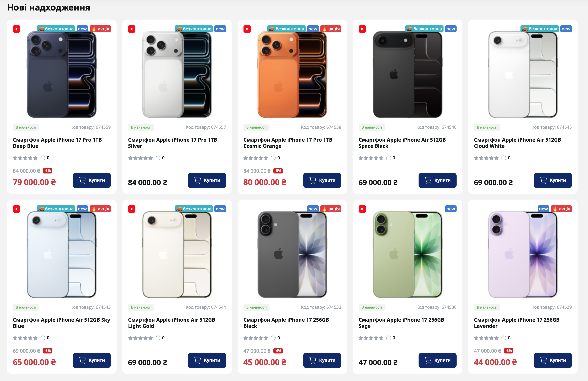Open video for iPhone Air Space Black
The width and height of the screenshot is (588, 381).
(x=362, y=29)
